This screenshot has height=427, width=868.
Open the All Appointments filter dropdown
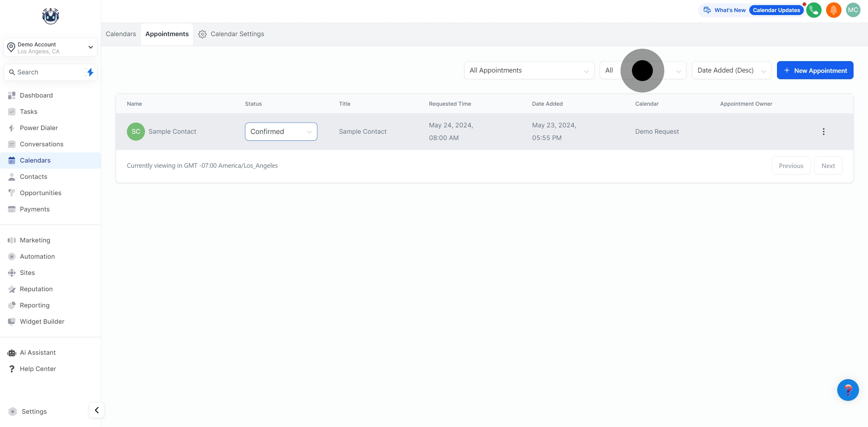click(529, 70)
